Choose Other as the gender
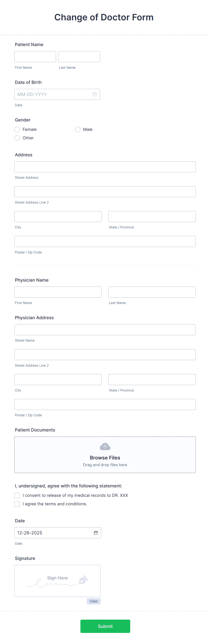The width and height of the screenshot is (208, 644). pyautogui.click(x=17, y=138)
